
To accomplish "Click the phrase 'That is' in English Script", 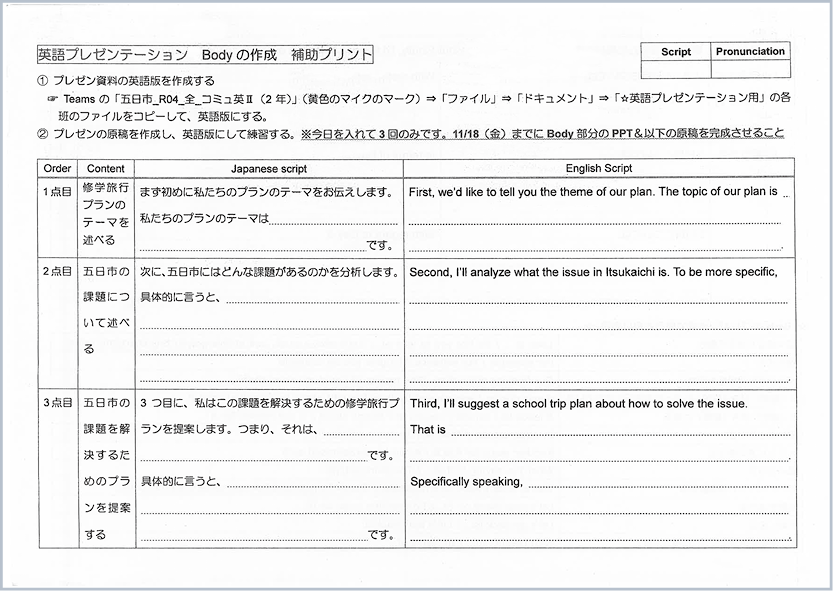I will (428, 429).
